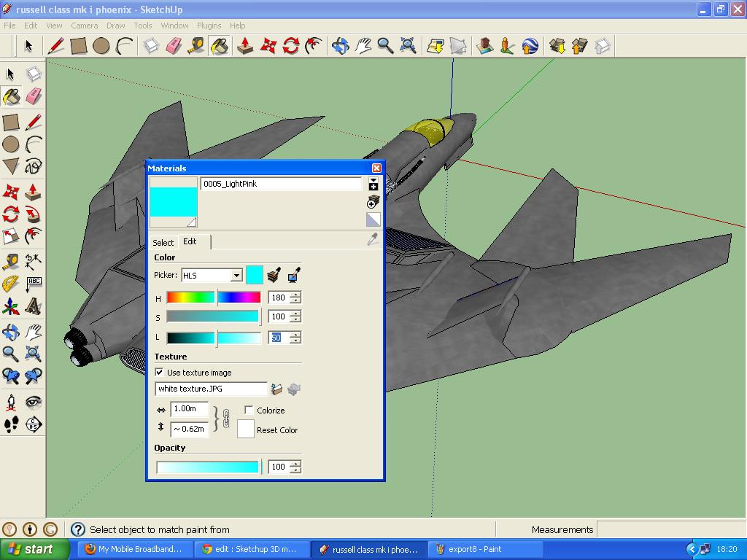
Task: Uncheck the Use texture image checkbox
Action: tap(159, 373)
